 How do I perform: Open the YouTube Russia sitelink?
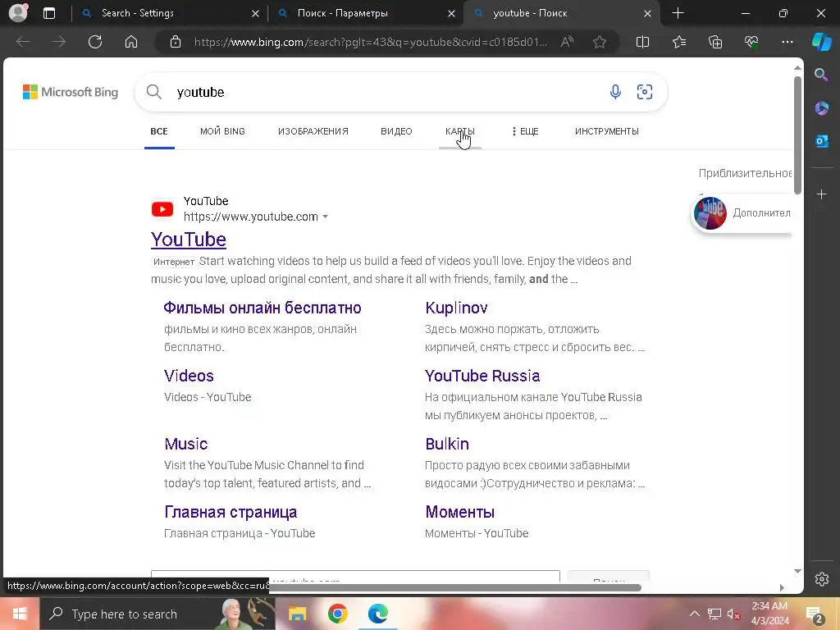[x=482, y=376]
